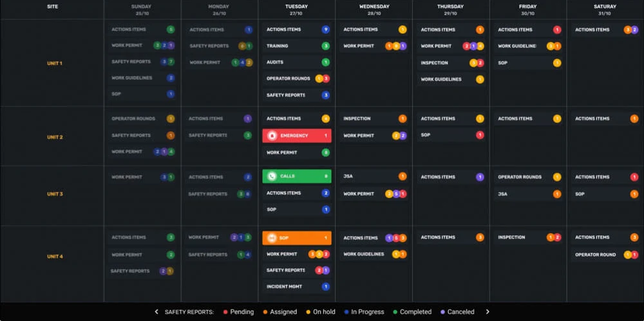Click the red 3 badge on Unit 1 Tuesday Operator Rounds

[x=326, y=78]
